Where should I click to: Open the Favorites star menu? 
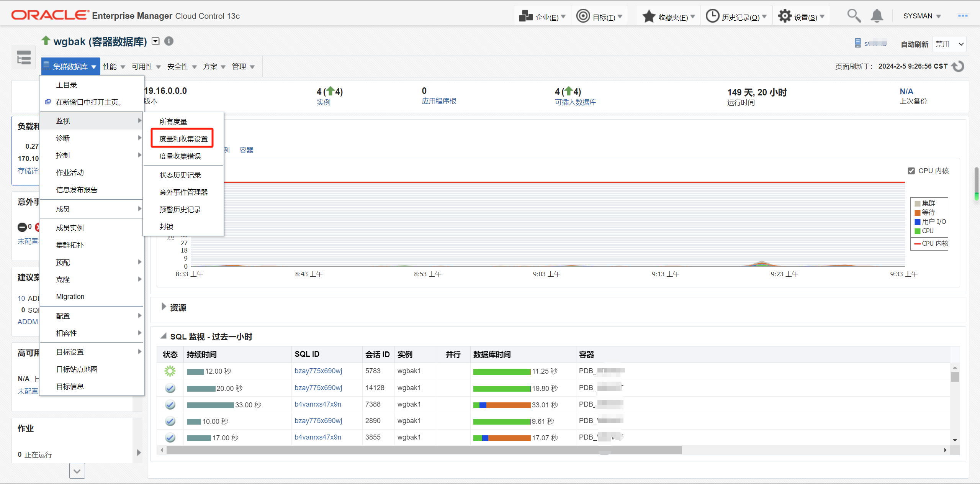[668, 16]
